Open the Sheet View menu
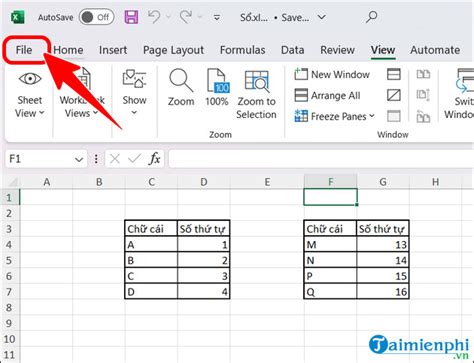This screenshot has width=474, height=363. pos(30,93)
